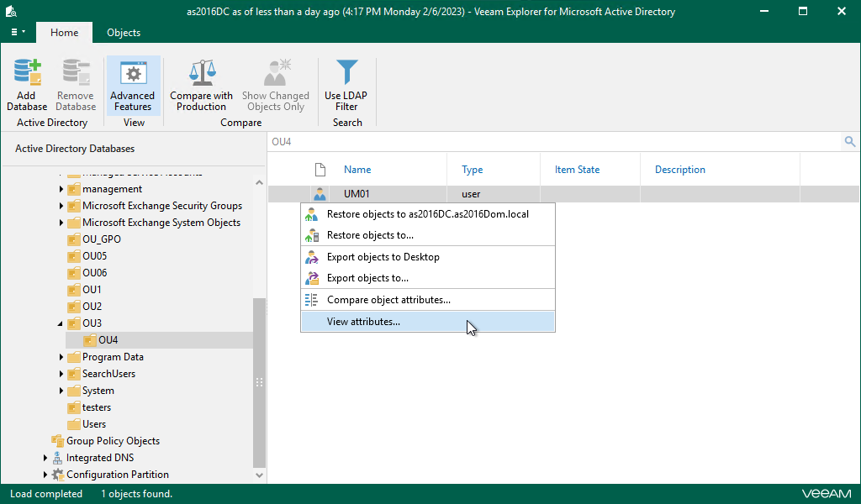Expand the Microsoft Exchange Security Groups node
Viewport: 861px width, 504px height.
[61, 206]
